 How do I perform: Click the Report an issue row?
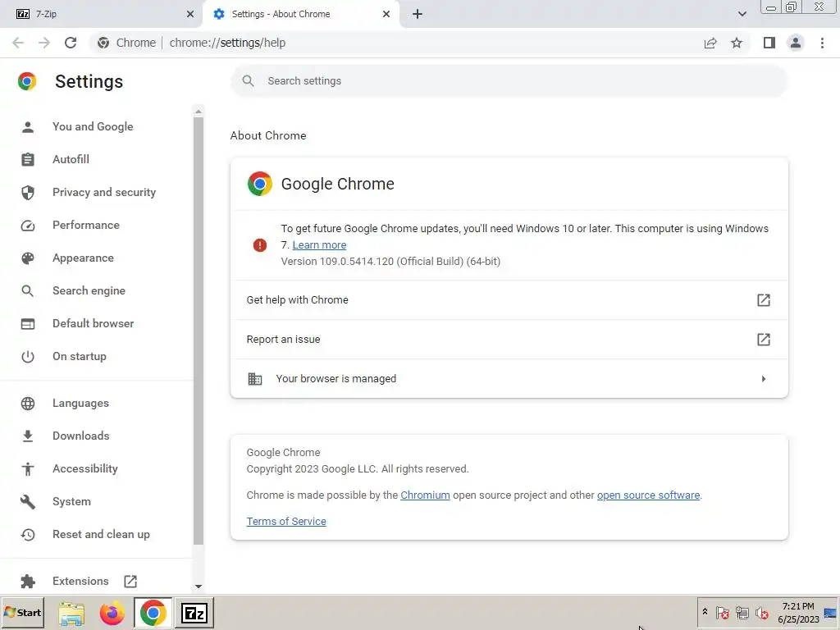pyautogui.click(x=509, y=339)
